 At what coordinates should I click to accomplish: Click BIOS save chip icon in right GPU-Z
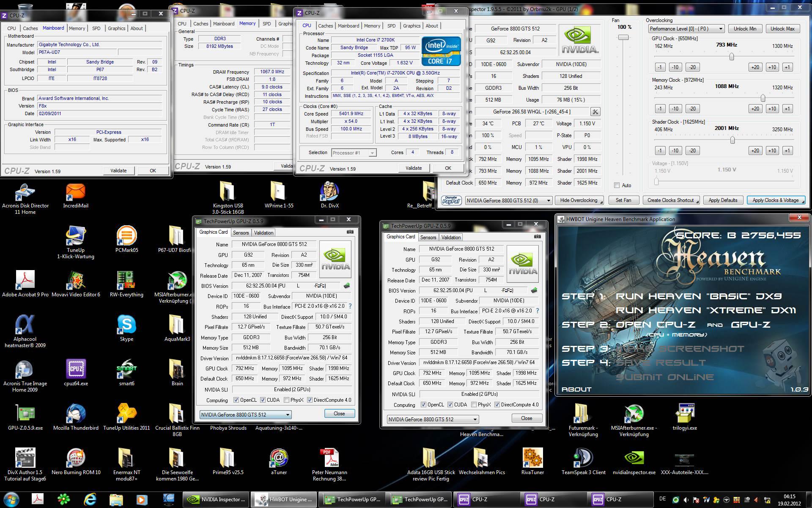coord(534,290)
